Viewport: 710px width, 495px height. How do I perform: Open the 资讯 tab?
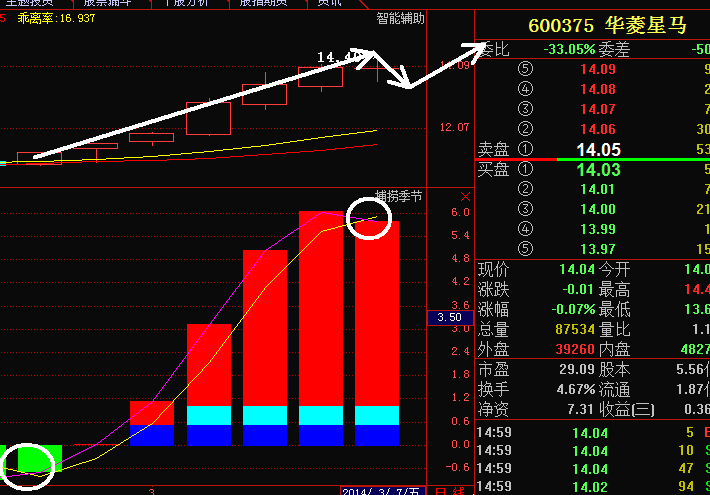click(329, 3)
